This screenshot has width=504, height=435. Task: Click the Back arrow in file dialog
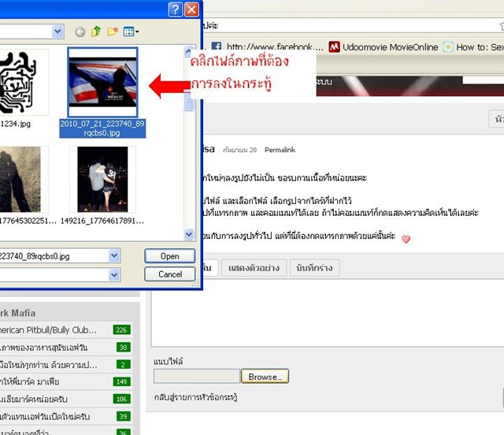80,32
